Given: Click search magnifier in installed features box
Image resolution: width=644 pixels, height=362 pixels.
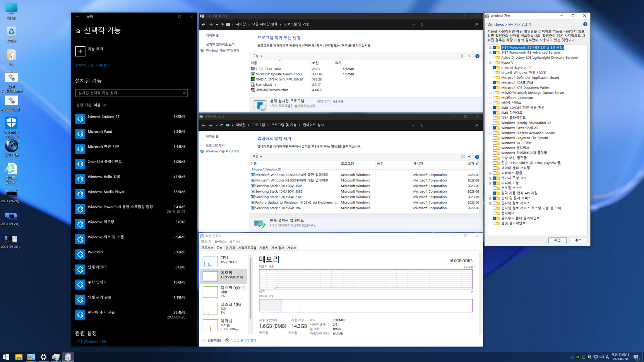Looking at the screenshot, I should [x=184, y=93].
